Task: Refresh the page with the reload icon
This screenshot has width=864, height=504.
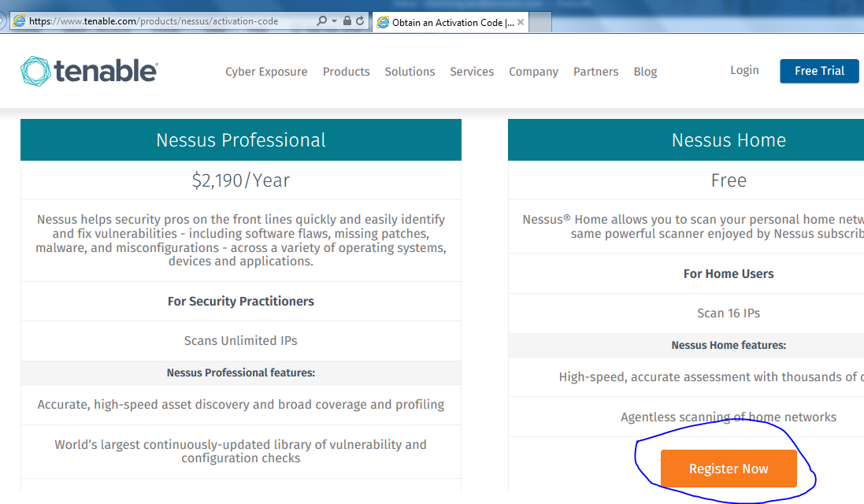Action: [360, 21]
